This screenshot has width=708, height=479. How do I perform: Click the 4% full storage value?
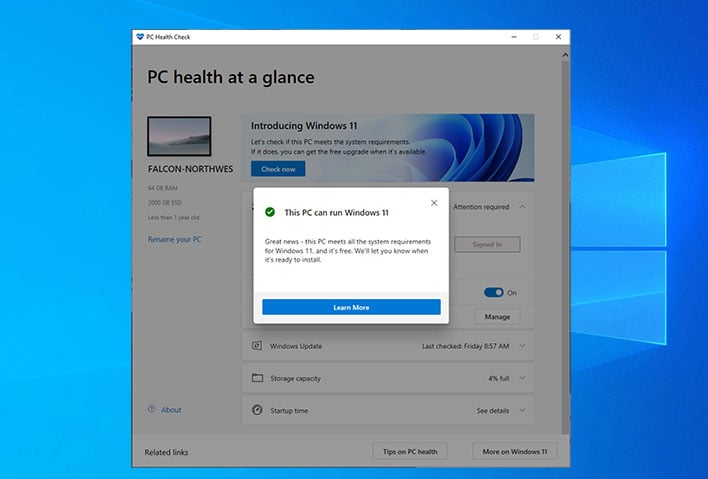coord(498,378)
